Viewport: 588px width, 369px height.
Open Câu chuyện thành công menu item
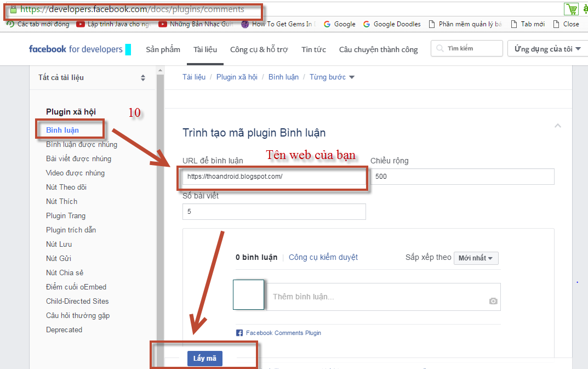[378, 49]
